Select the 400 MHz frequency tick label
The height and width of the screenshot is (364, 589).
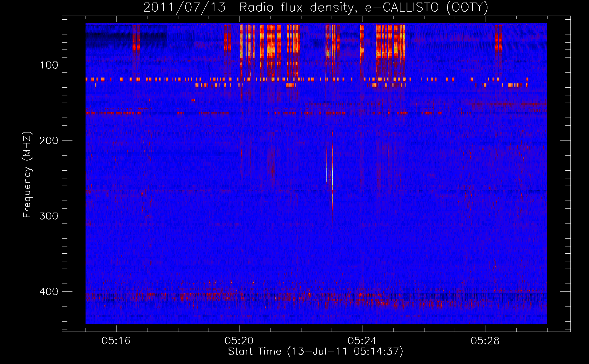pos(49,292)
